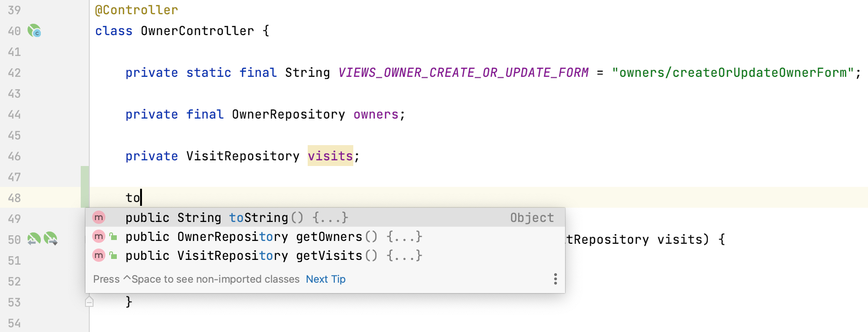868x332 pixels.
Task: Click the left autowired-dependency gutter icon on line 50
Action: tap(33, 240)
